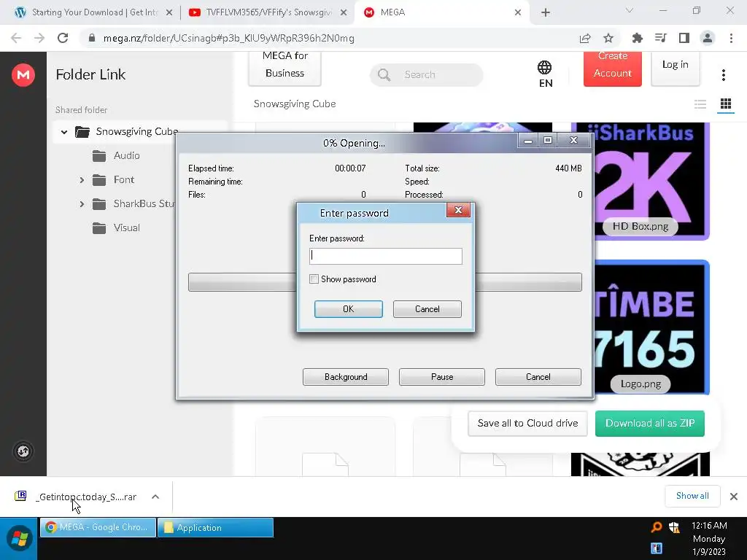Pause the extraction
Screen dimensions: 747x560
tap(442, 377)
